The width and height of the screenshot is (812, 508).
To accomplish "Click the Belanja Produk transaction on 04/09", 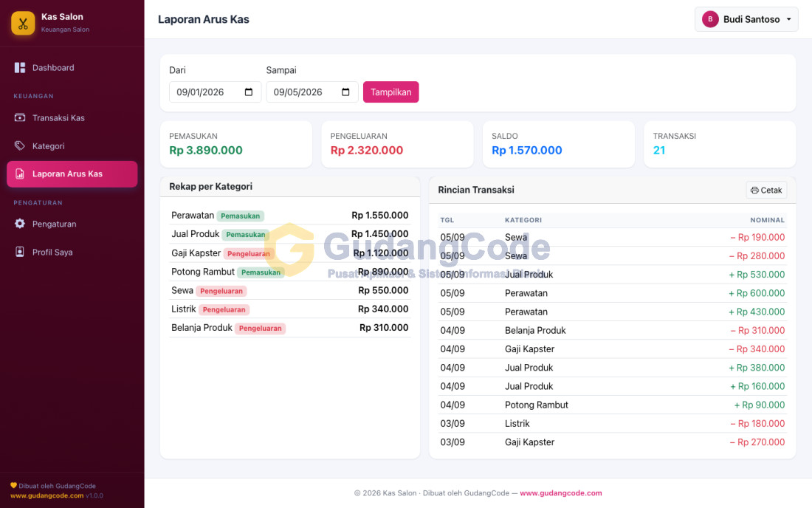I will point(613,330).
